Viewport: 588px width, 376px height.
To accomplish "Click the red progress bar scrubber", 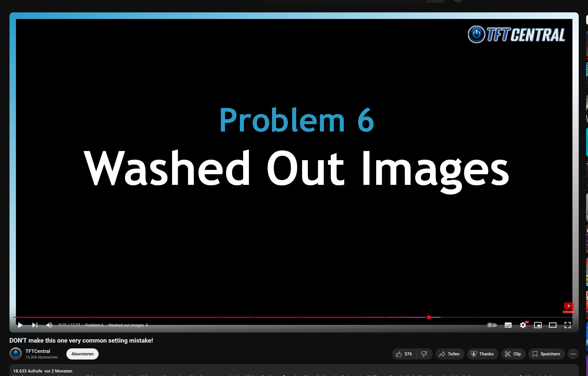I will pos(429,317).
